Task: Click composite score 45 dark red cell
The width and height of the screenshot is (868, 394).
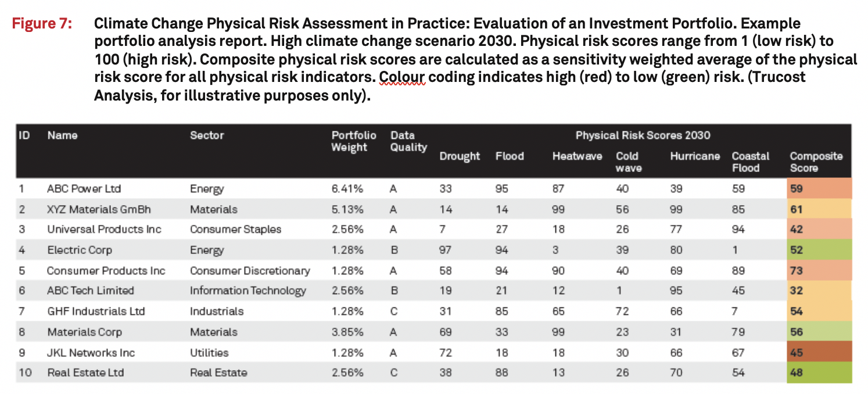Action: [x=818, y=352]
